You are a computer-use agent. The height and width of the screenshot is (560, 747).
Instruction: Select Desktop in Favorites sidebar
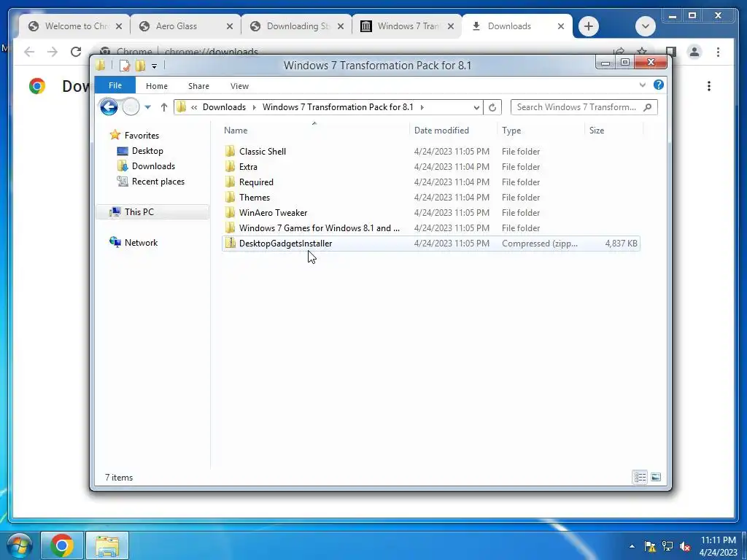[x=147, y=150]
